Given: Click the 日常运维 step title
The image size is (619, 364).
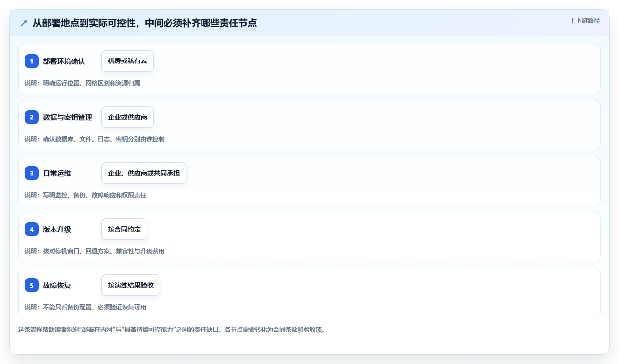Looking at the screenshot, I should [x=57, y=173].
